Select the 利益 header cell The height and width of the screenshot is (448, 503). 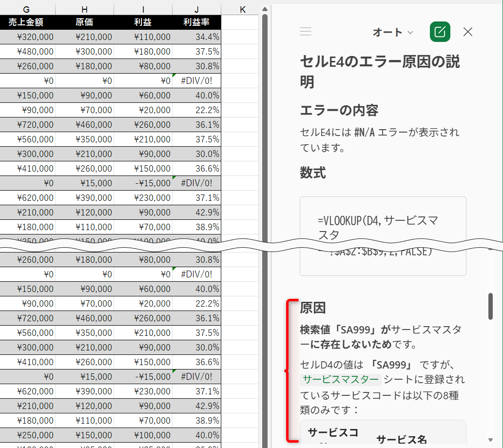pyautogui.click(x=143, y=22)
